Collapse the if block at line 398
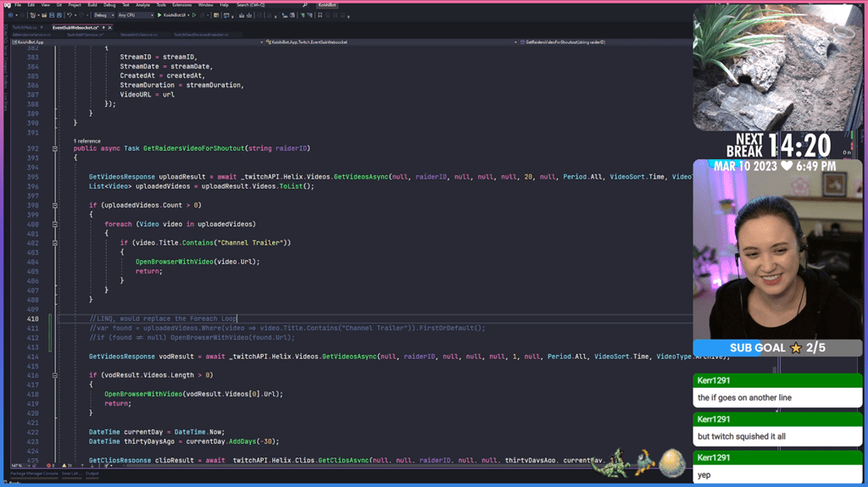This screenshot has width=868, height=487. coord(55,205)
